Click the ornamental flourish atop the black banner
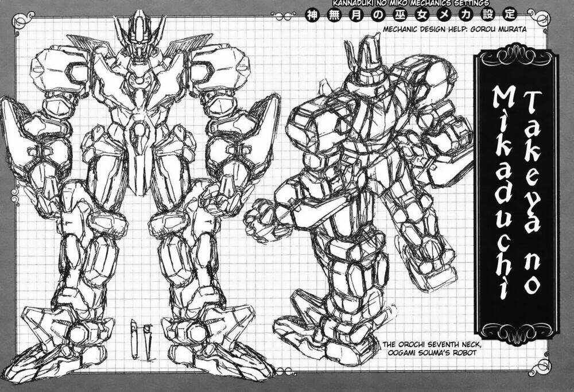The image size is (574, 392). [516, 57]
